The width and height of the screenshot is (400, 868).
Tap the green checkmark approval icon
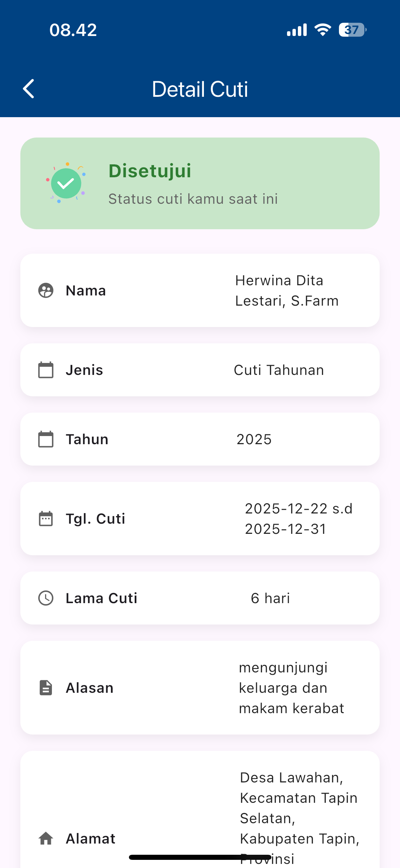[x=66, y=183]
